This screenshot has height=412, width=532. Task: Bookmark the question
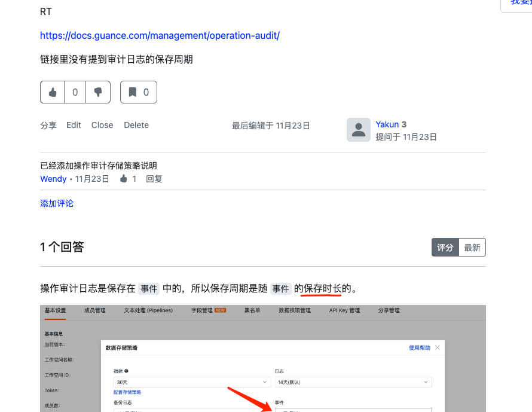click(139, 92)
